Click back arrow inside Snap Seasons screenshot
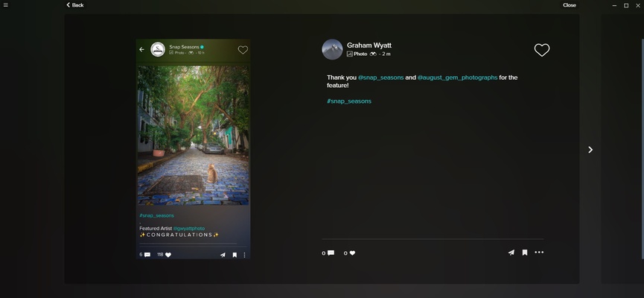 [141, 49]
